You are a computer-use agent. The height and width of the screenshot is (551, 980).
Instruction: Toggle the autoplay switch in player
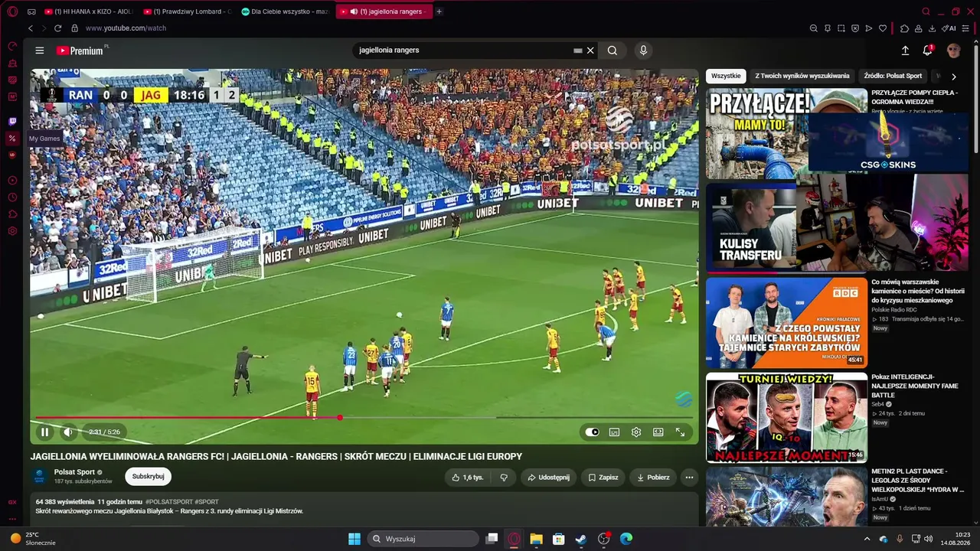(x=592, y=432)
